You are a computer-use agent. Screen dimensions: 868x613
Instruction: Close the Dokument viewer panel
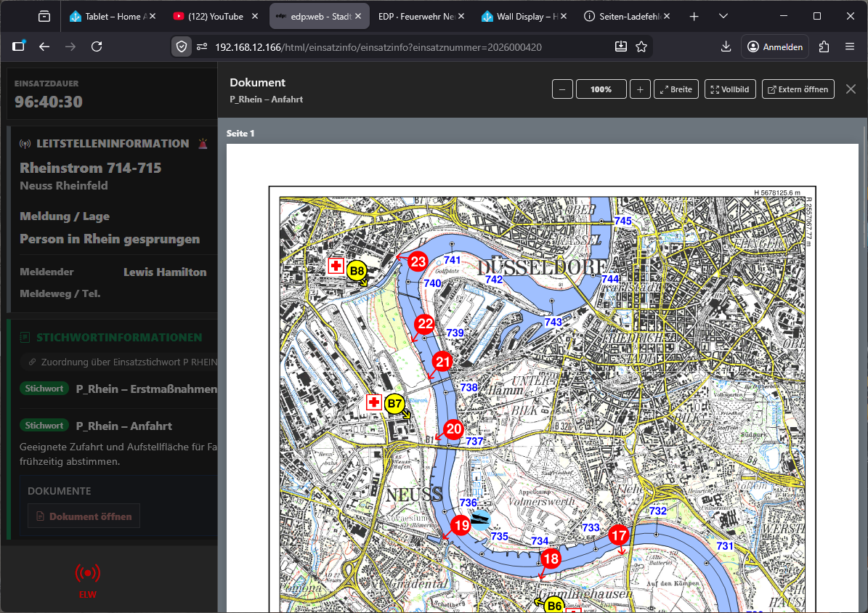tap(851, 89)
